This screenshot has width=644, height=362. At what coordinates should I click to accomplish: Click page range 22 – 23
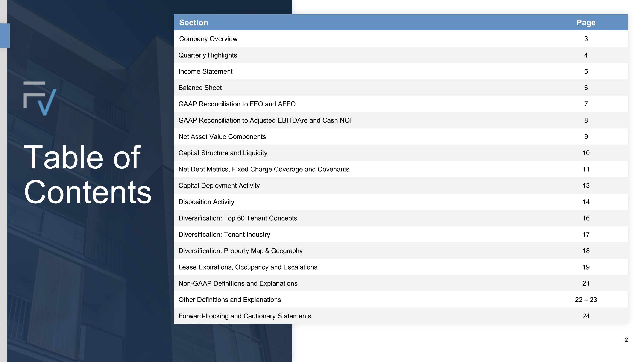coord(586,300)
